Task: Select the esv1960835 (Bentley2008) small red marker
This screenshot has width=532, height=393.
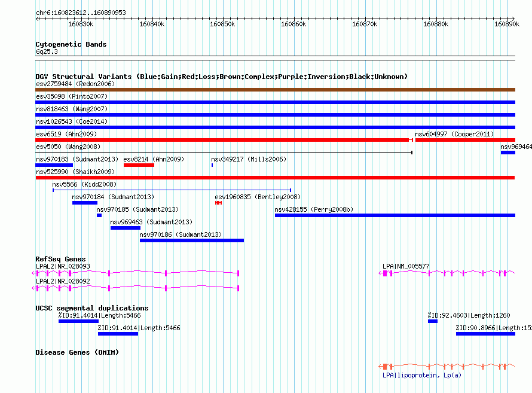Action: point(218,203)
